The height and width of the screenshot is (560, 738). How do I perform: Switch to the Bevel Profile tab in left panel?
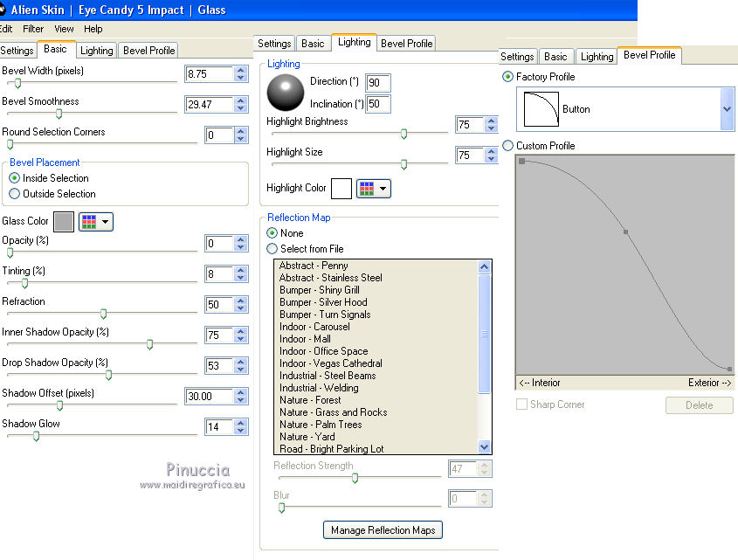tap(148, 51)
